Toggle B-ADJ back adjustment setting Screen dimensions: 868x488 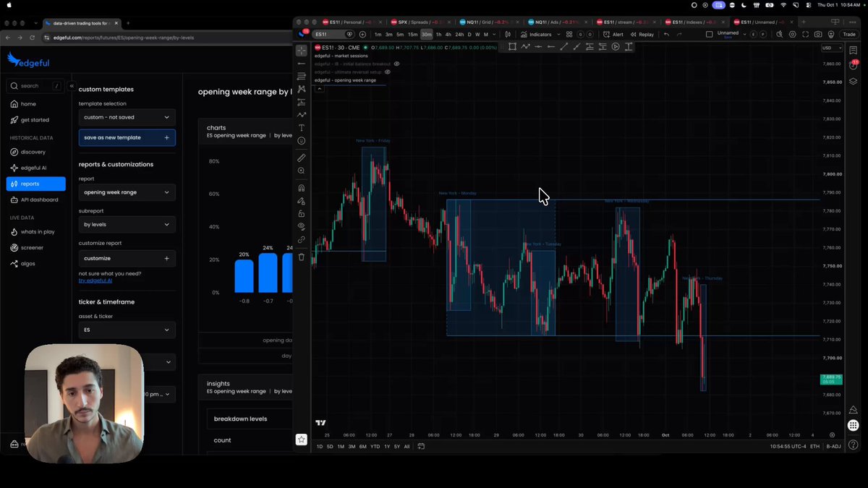835,446
